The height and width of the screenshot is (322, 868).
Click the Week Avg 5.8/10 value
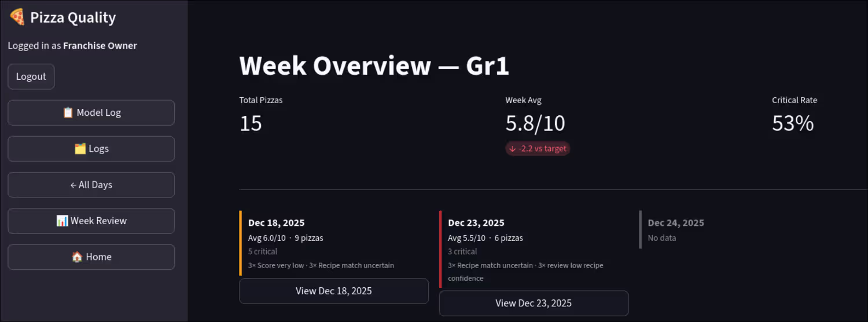point(535,123)
